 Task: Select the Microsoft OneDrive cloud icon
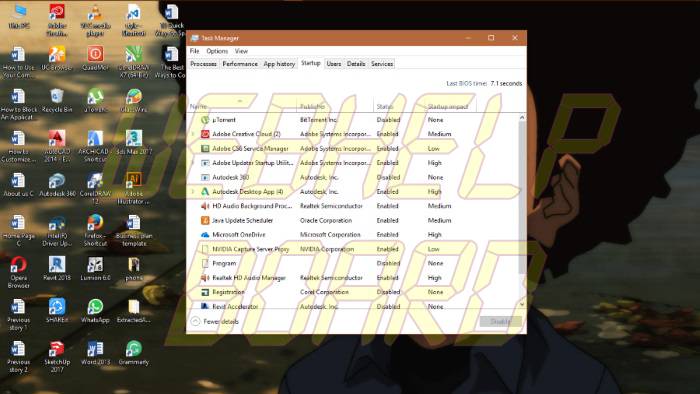pos(205,234)
